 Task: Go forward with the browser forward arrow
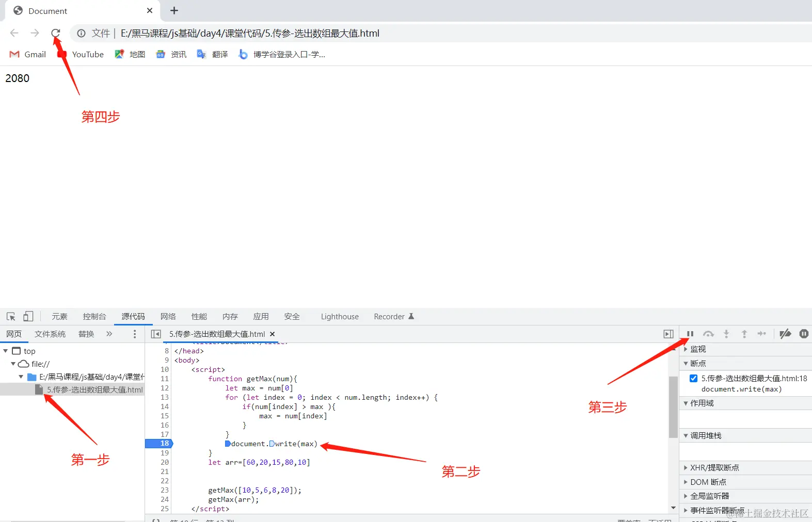coord(35,33)
